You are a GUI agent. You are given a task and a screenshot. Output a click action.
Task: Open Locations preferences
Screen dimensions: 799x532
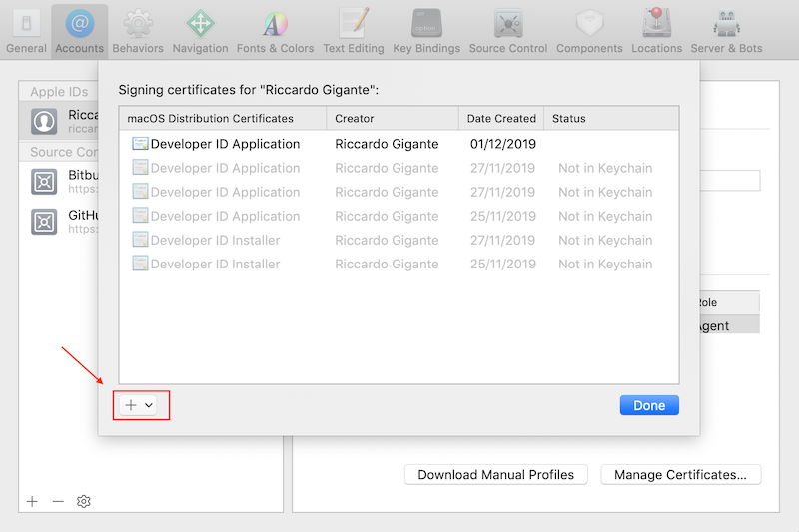656,30
